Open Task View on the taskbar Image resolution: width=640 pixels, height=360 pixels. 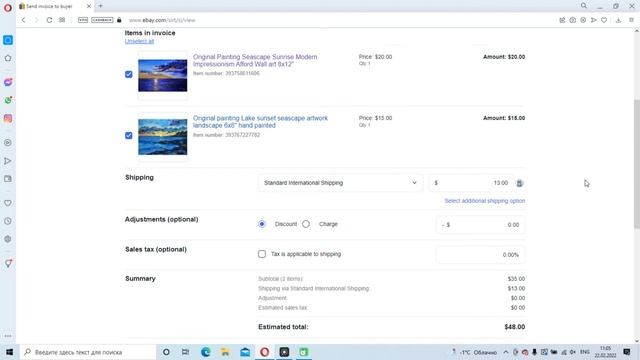(x=186, y=352)
